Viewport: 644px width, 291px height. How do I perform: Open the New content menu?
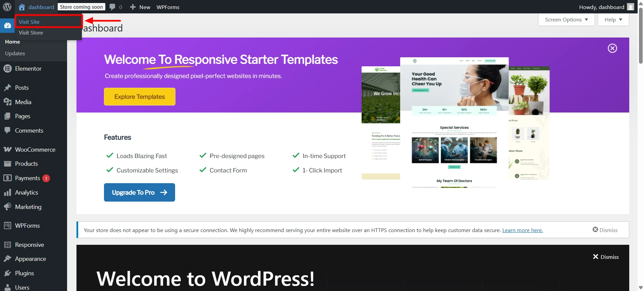pyautogui.click(x=140, y=7)
